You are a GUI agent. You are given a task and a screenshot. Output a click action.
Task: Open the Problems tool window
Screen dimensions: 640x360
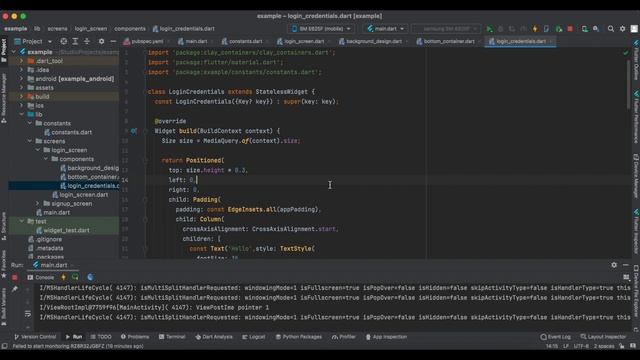point(135,337)
